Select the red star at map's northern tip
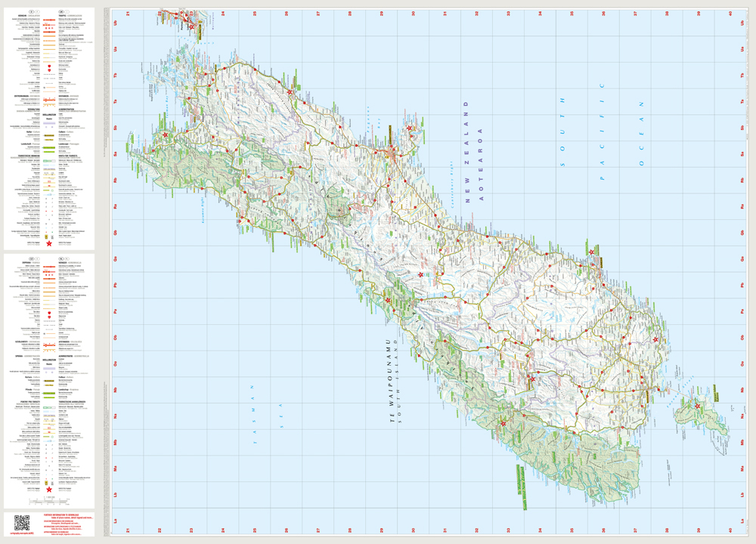The height and width of the screenshot is (544, 756). pyautogui.click(x=192, y=26)
